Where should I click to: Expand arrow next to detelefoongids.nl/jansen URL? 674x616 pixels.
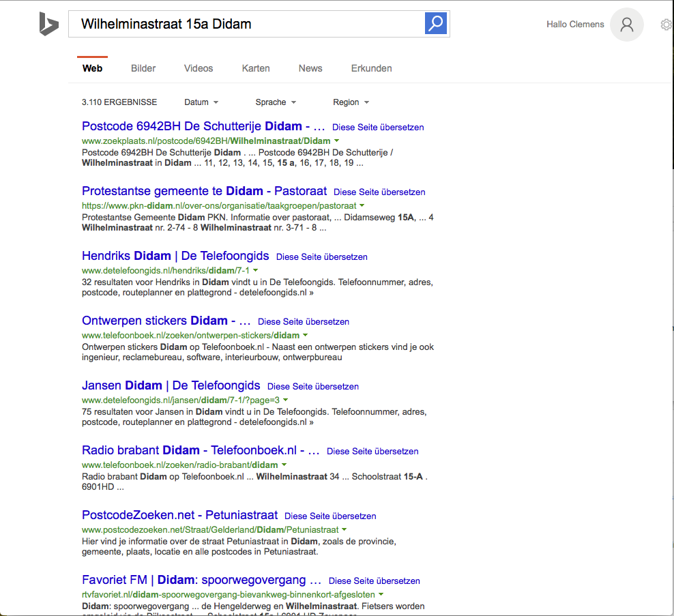(285, 400)
